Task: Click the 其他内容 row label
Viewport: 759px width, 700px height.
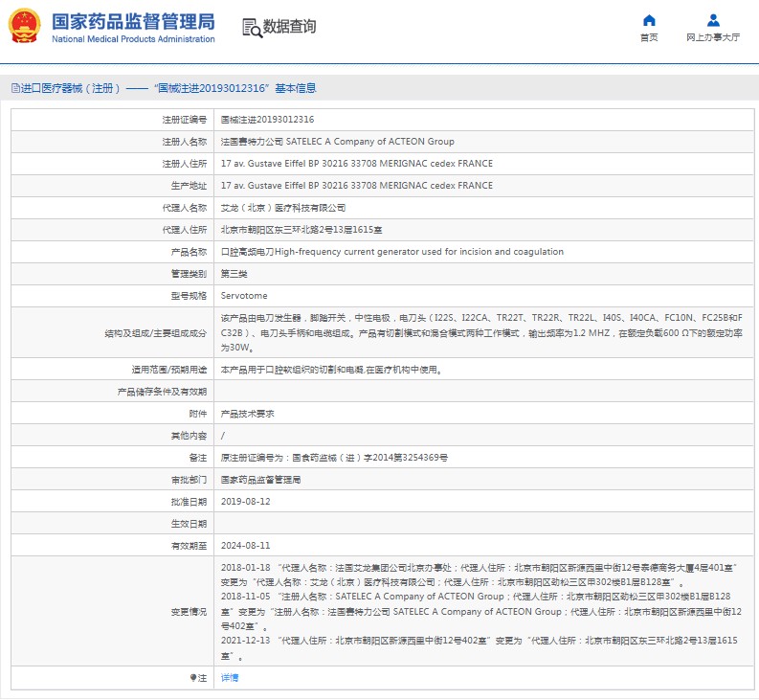Action: point(189,436)
